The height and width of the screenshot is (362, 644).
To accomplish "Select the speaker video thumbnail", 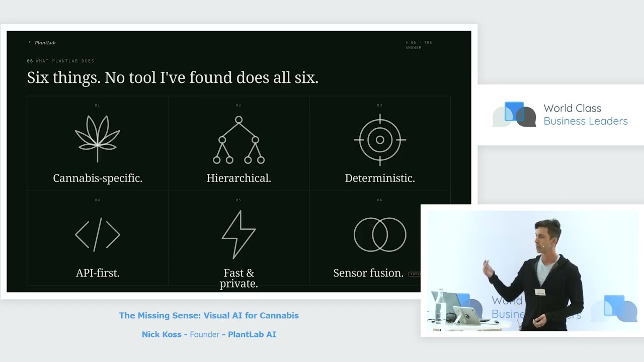I will coord(532,270).
